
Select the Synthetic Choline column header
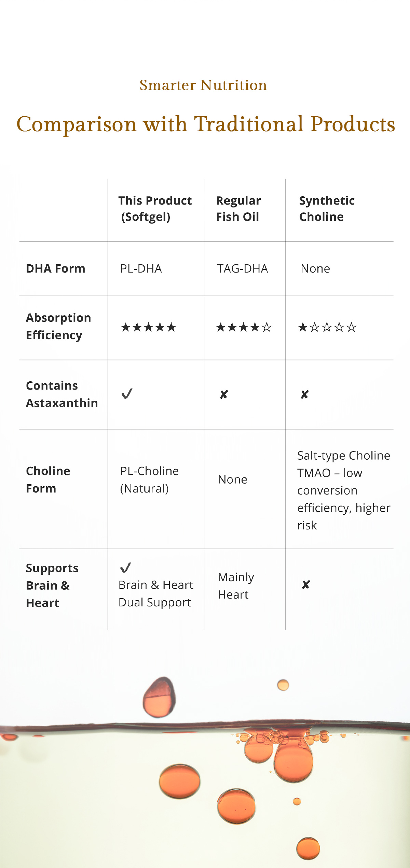coord(327,209)
